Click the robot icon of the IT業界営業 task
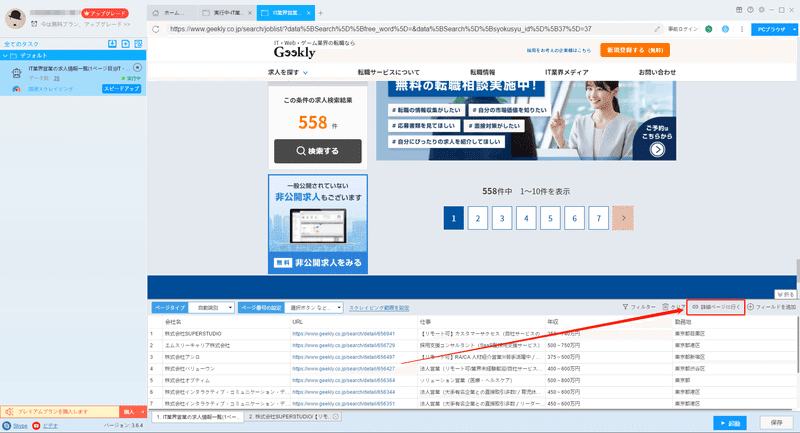 coord(16,73)
